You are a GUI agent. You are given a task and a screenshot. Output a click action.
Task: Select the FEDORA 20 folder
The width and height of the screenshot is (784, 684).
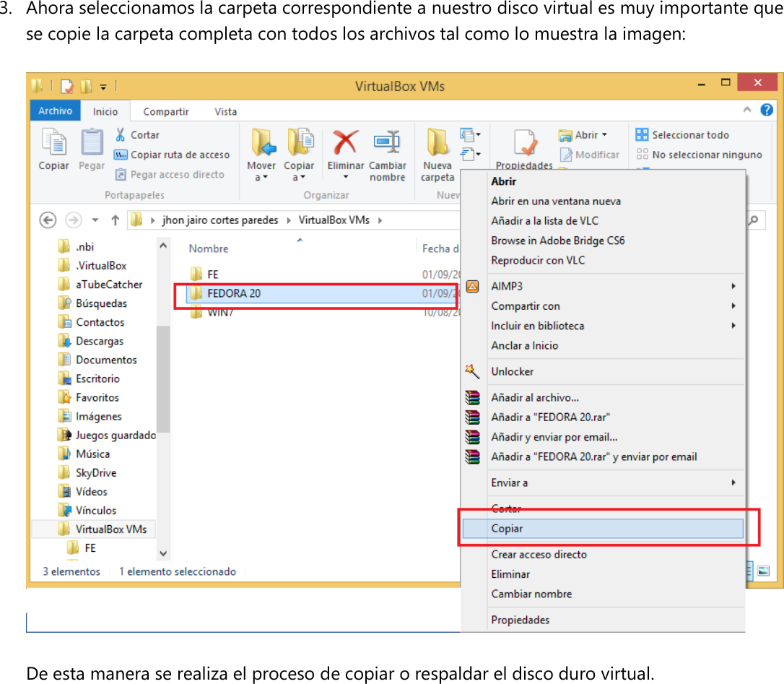click(323, 293)
